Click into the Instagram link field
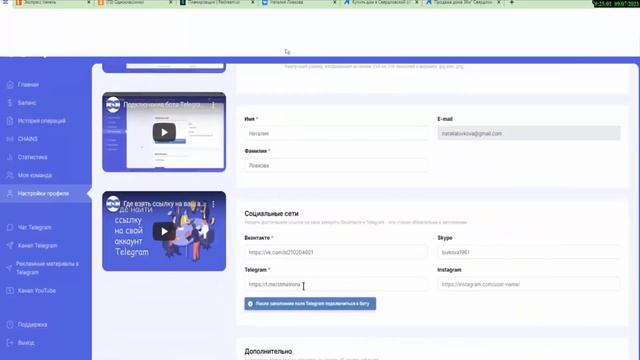640x360 pixels. click(529, 284)
